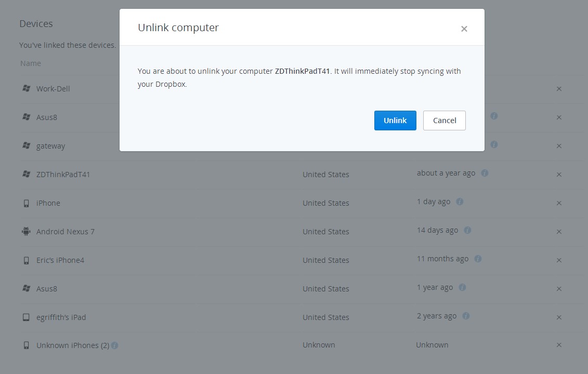This screenshot has height=374, width=588.
Task: Remove the iPhone device with its X
Action: [x=559, y=203]
